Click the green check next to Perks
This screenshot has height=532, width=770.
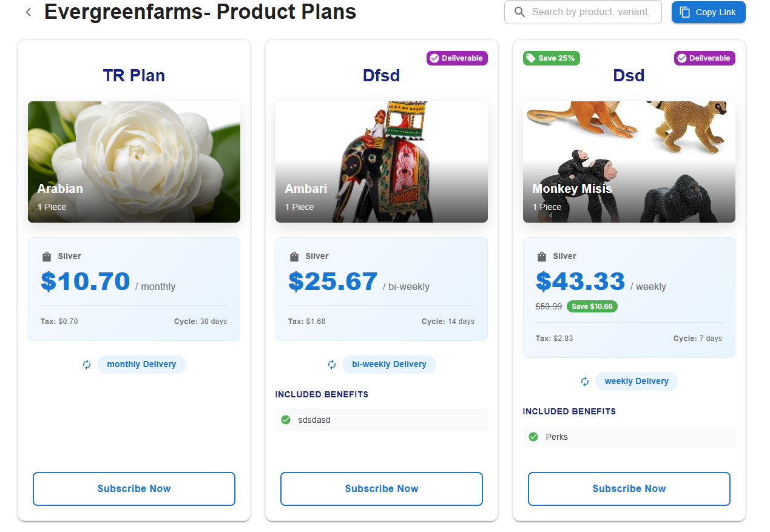tap(533, 437)
